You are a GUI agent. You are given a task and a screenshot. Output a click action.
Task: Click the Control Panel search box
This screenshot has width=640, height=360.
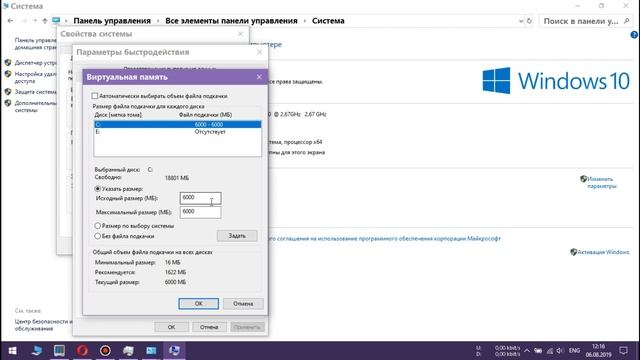(585, 21)
